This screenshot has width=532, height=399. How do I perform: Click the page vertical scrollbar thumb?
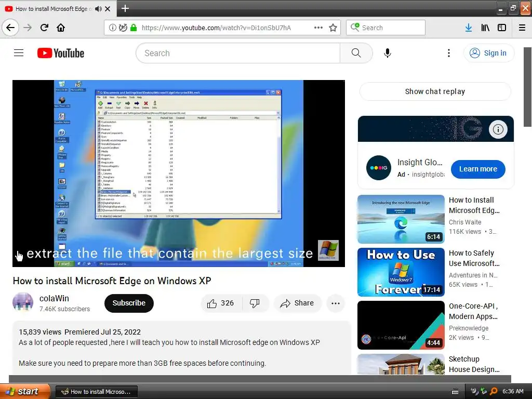click(x=528, y=87)
